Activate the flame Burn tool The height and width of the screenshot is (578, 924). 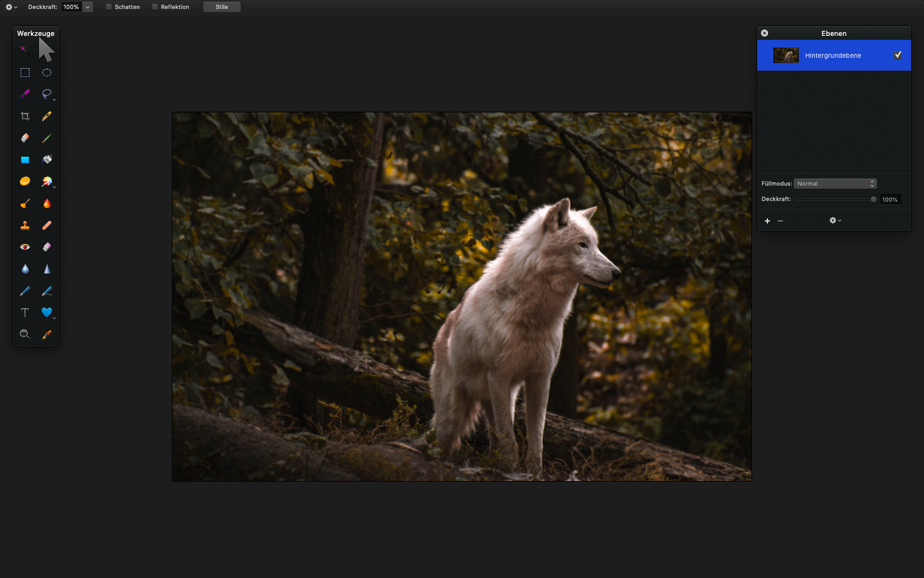coord(47,204)
